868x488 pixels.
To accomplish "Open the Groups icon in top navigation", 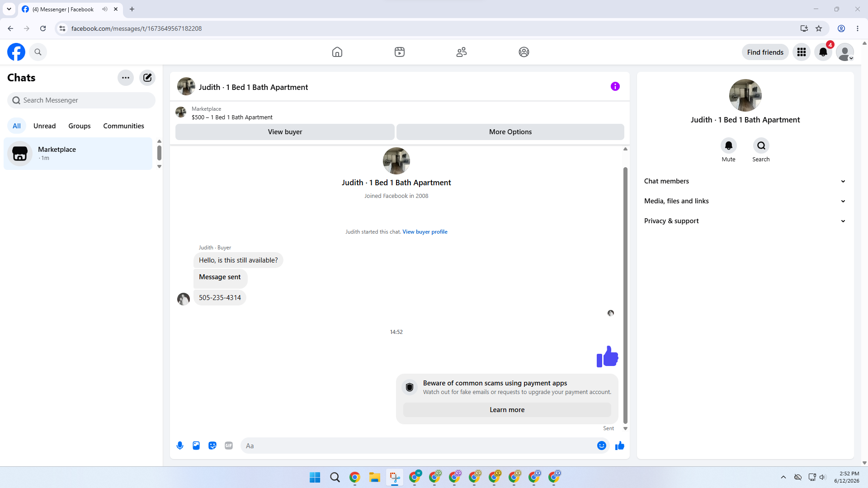I will tap(524, 52).
